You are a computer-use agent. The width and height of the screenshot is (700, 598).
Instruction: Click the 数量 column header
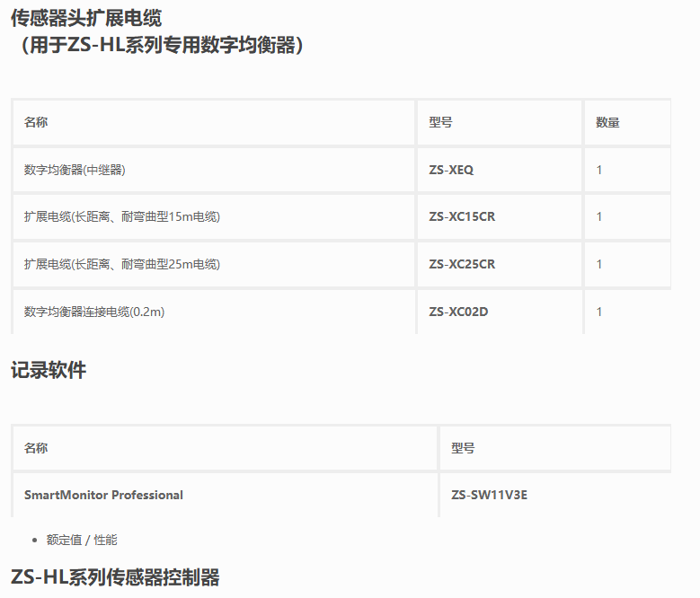tap(607, 122)
